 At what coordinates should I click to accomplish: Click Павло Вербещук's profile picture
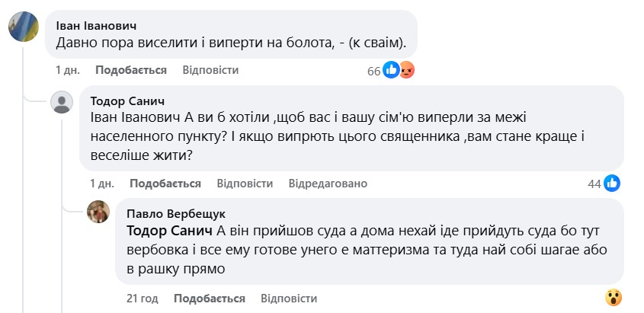click(x=99, y=213)
